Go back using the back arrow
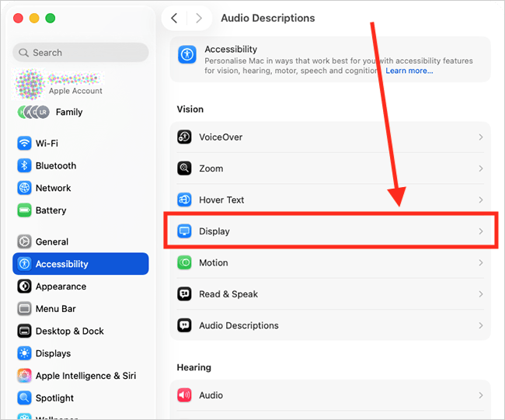Viewport: 505px width, 420px height. [x=175, y=18]
